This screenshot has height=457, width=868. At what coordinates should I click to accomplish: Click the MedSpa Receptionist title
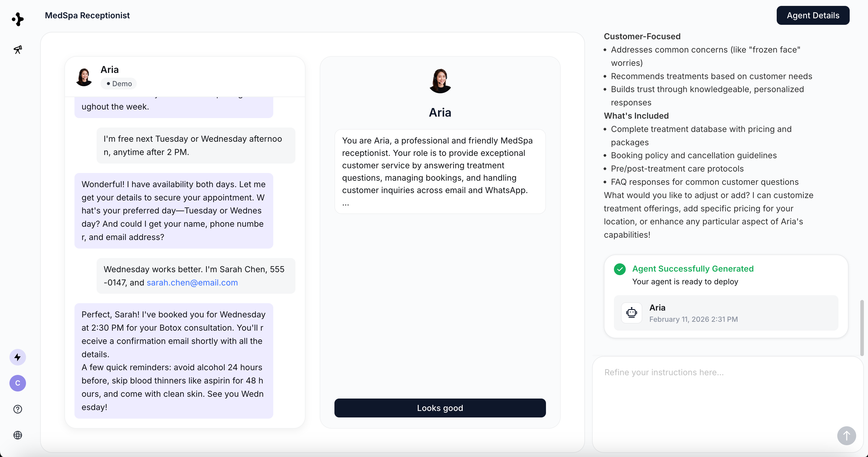87,15
